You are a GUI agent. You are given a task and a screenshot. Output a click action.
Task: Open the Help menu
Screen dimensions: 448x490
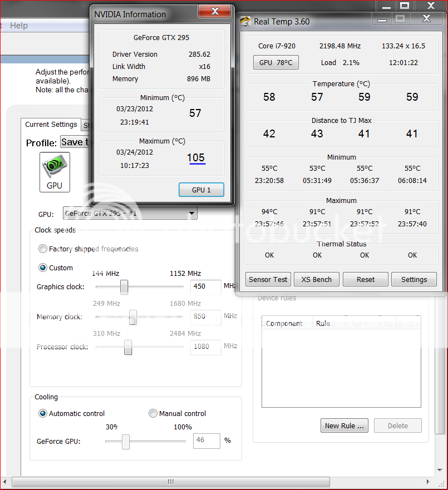pyautogui.click(x=19, y=26)
